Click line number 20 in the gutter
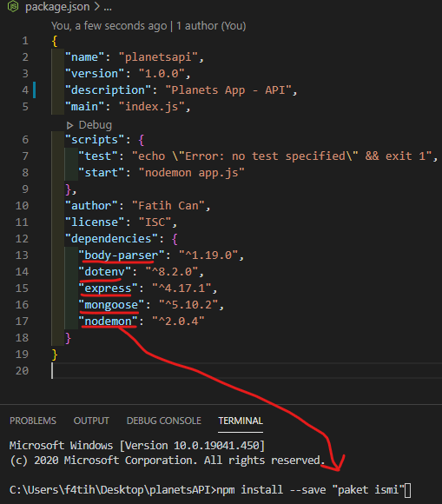This screenshot has width=442, height=504. (x=22, y=371)
